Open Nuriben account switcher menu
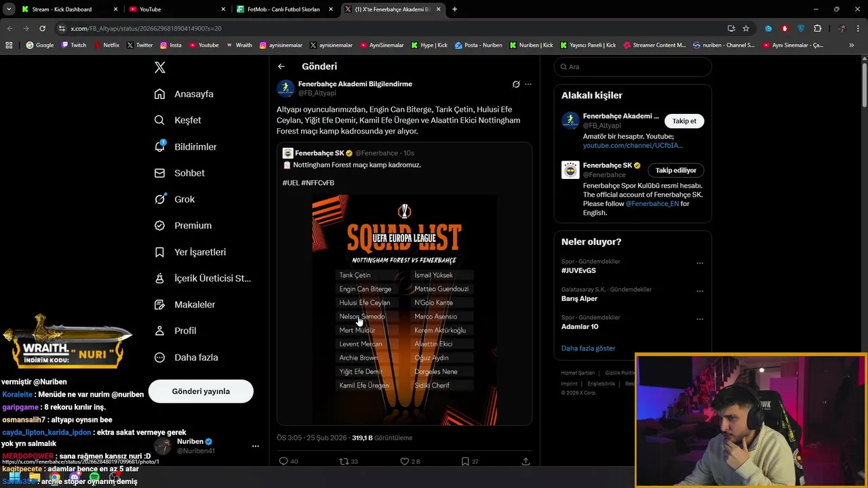This screenshot has width=868, height=488. click(x=255, y=446)
